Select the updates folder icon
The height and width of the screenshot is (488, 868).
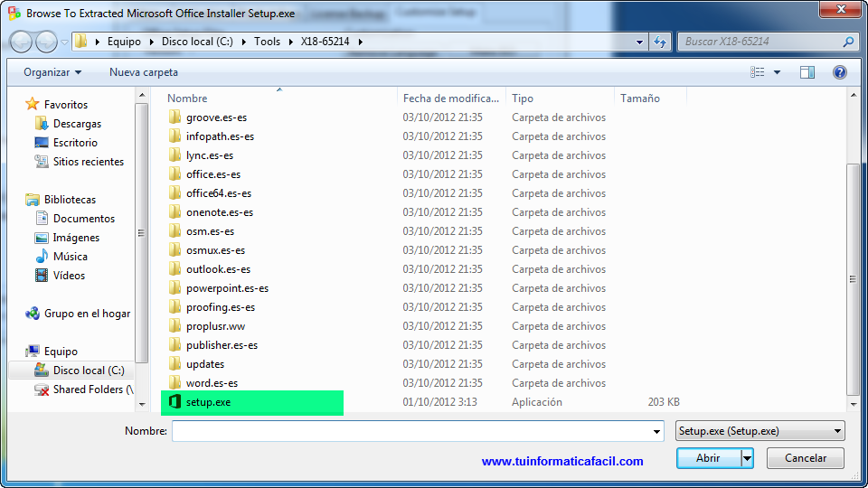[175, 363]
